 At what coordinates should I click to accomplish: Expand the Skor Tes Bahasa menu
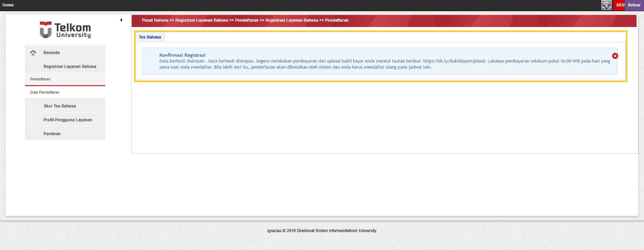click(60, 106)
